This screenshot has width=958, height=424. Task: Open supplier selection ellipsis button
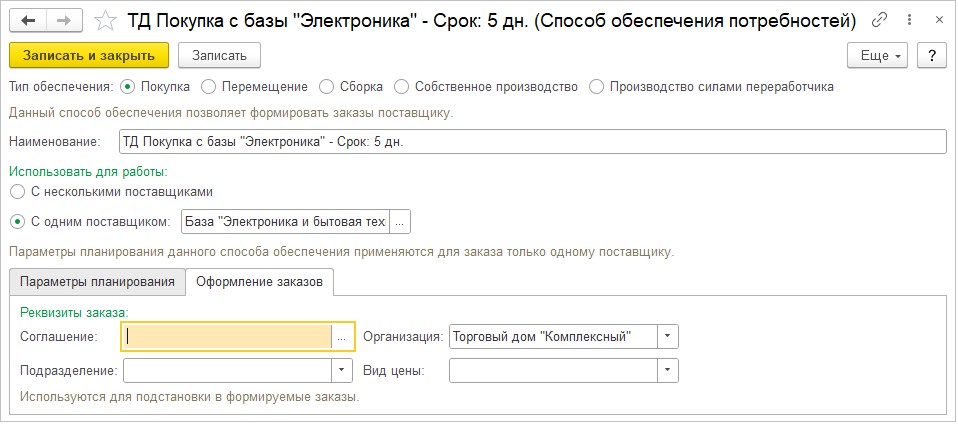pos(400,221)
